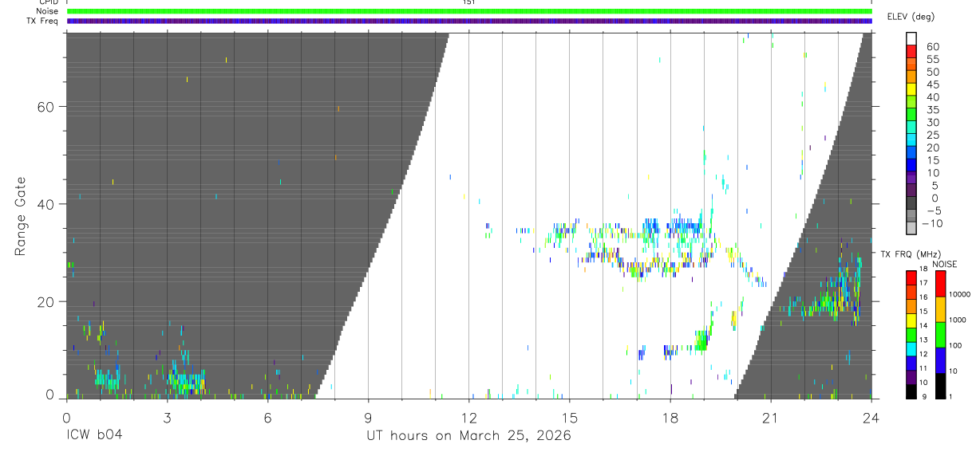
Task: Click the blue TX Freq strip above the plot
Action: pyautogui.click(x=469, y=21)
